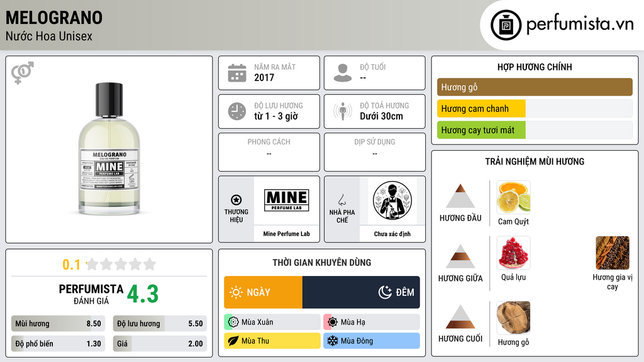This screenshot has width=644, height=362.
Task: Click the Hương gỗ wood note image
Action: (x=513, y=317)
